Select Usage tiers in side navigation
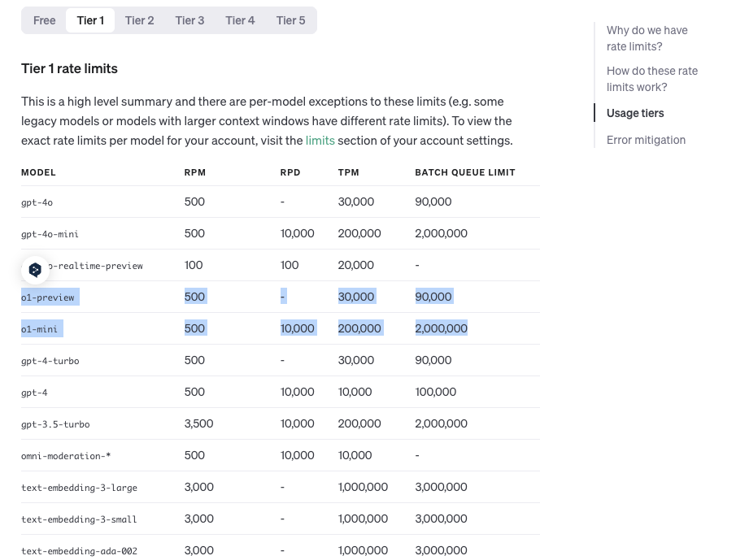Screen dimensions: 736x560 pos(635,113)
